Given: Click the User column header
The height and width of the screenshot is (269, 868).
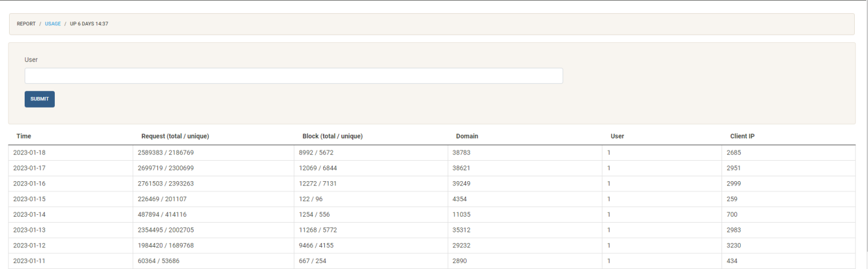Looking at the screenshot, I should [x=617, y=137].
